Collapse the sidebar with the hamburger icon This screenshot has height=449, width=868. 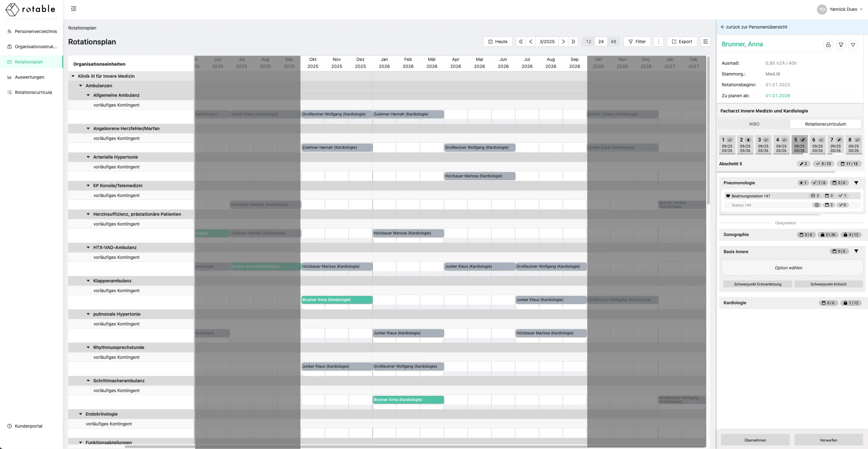(x=73, y=9)
